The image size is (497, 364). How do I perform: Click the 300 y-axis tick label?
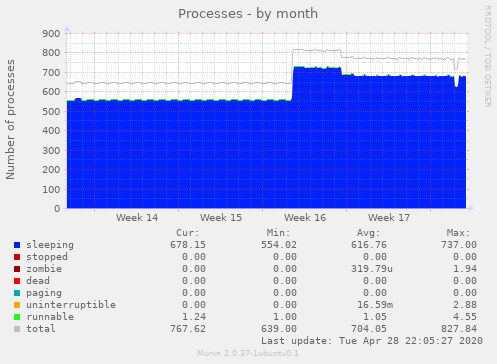[51, 150]
